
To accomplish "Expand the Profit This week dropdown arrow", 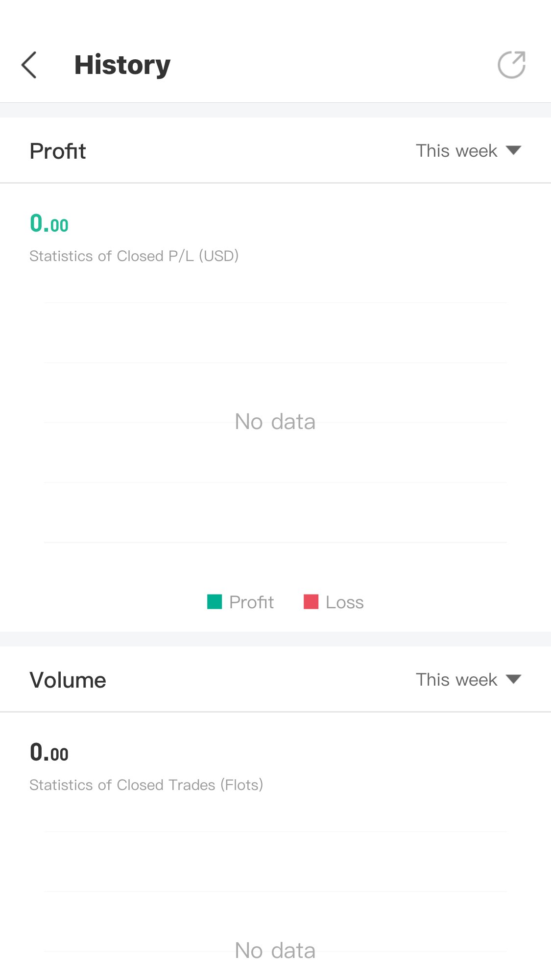I will click(x=513, y=150).
